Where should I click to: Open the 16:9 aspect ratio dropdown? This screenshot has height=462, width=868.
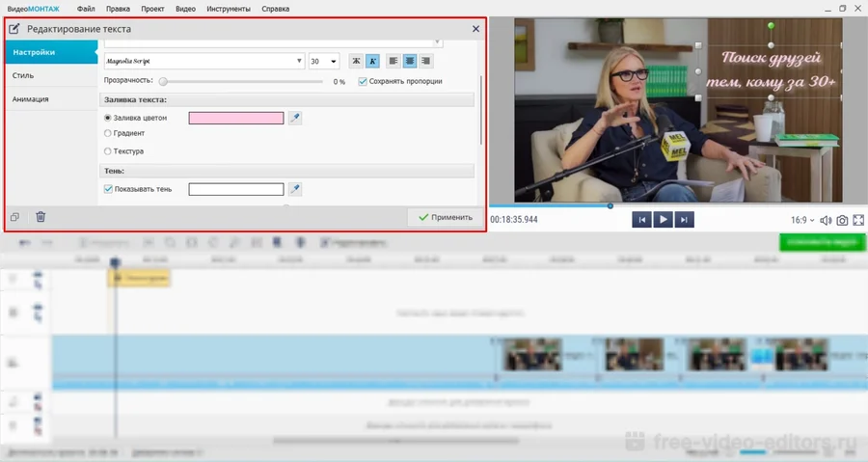802,220
